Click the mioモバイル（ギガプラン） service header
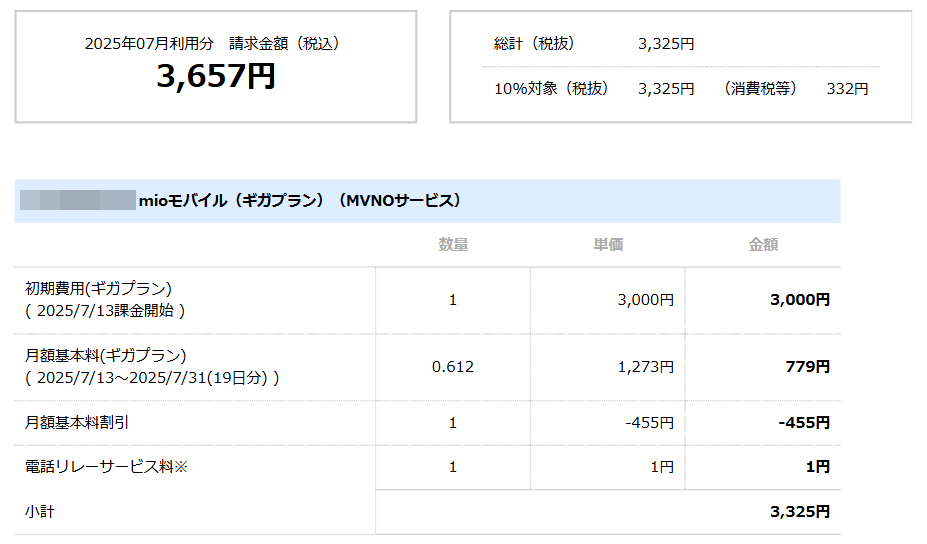The width and height of the screenshot is (927, 544). (300, 200)
